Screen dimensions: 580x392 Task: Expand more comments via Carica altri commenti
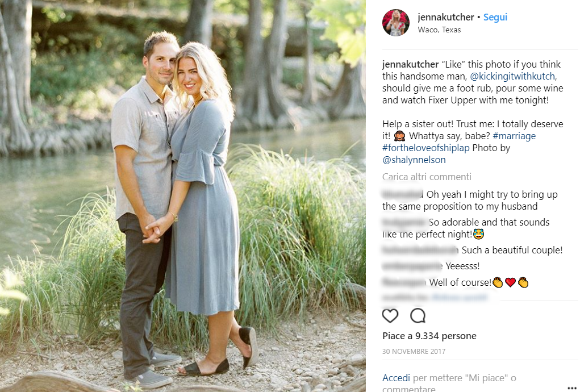tap(427, 177)
